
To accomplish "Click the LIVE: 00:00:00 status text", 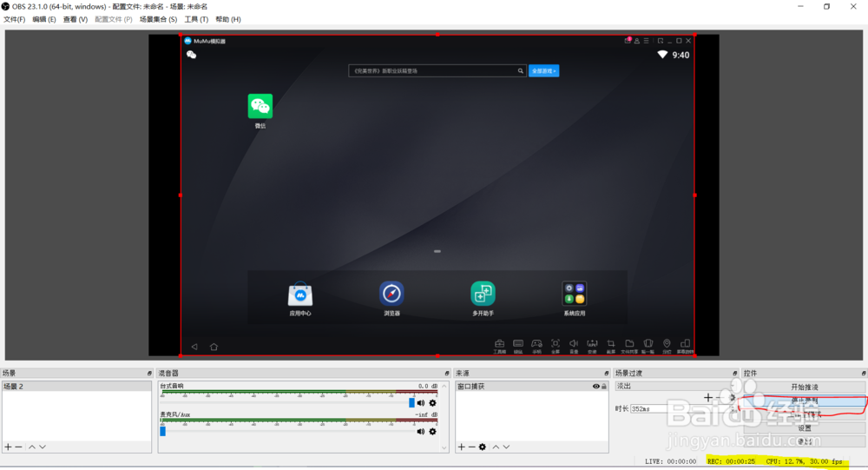I will [x=670, y=461].
